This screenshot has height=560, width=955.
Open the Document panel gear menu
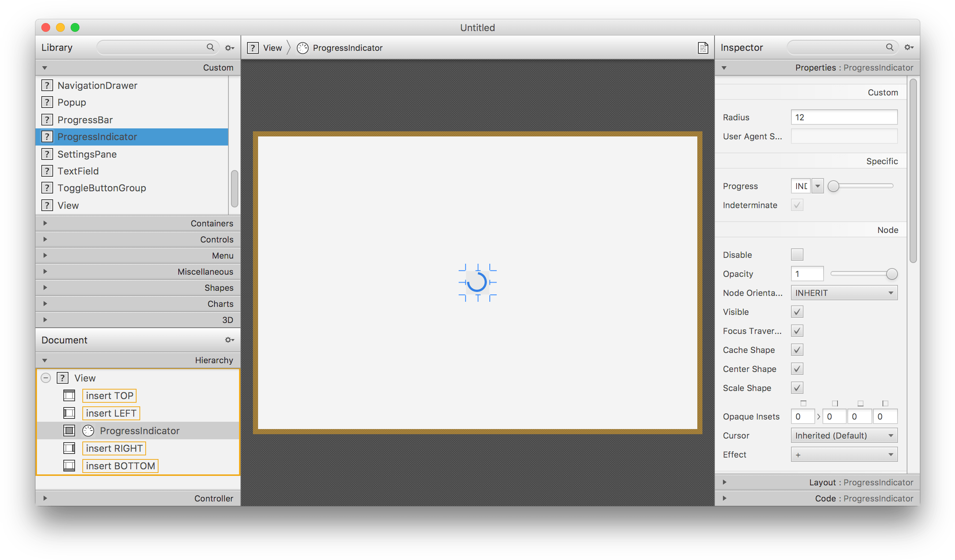click(230, 340)
